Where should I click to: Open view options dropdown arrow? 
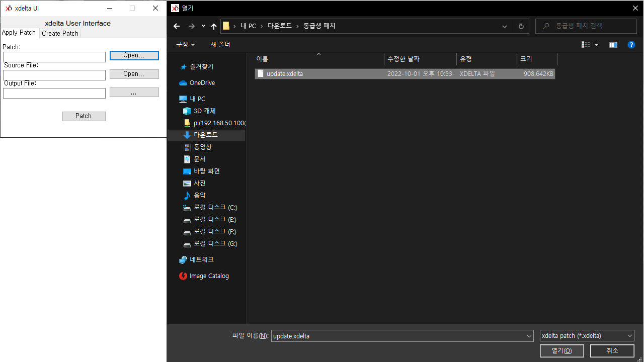tap(597, 45)
